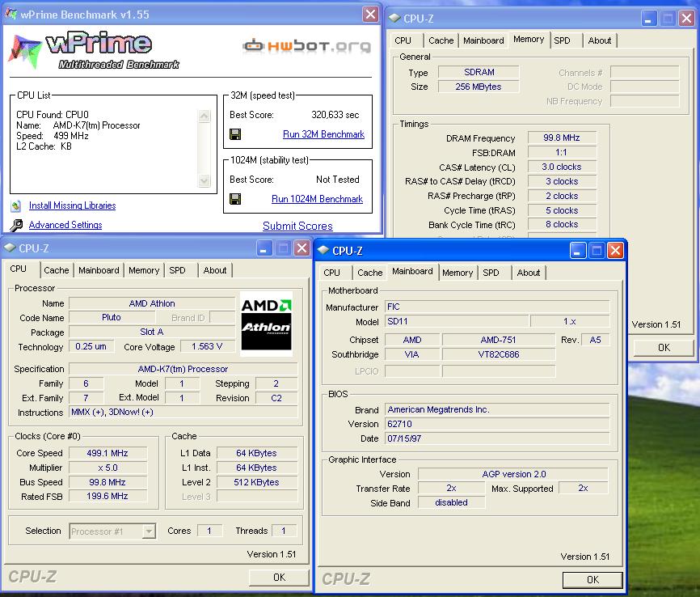
Task: Click the Code Name value Pluto
Action: [112, 317]
